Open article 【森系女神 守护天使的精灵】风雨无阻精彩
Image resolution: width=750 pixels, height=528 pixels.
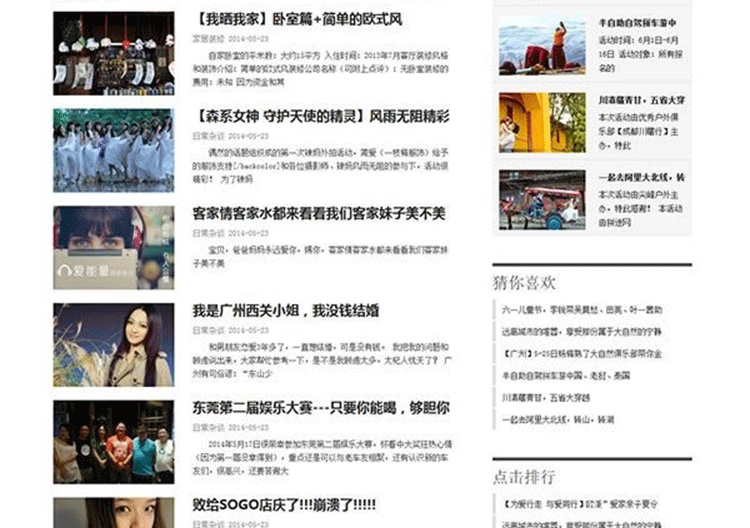(321, 116)
